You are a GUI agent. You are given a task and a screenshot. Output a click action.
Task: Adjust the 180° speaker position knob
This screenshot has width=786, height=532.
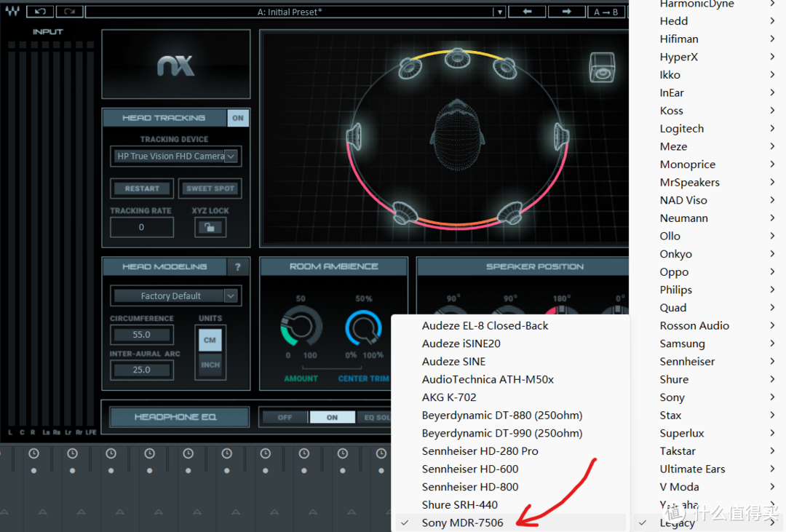pyautogui.click(x=562, y=309)
